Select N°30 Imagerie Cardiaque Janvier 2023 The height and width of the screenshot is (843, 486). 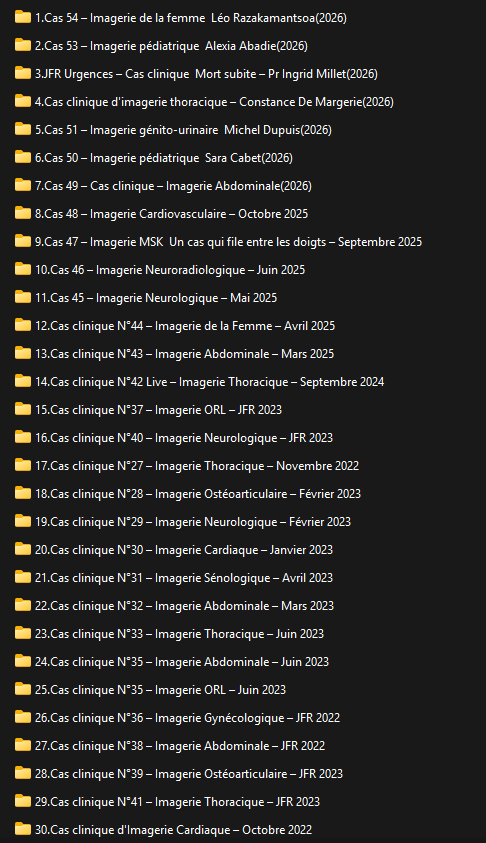pyautogui.click(x=184, y=549)
